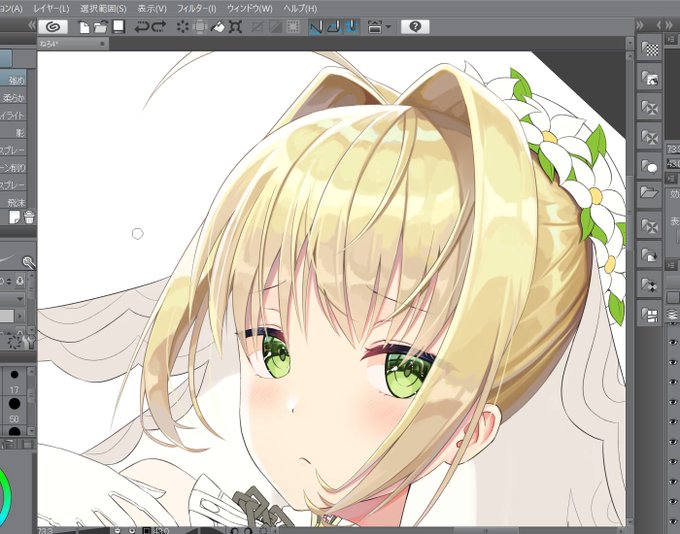The height and width of the screenshot is (534, 680).
Task: Create a copy of the current sub tool
Action: [15, 217]
